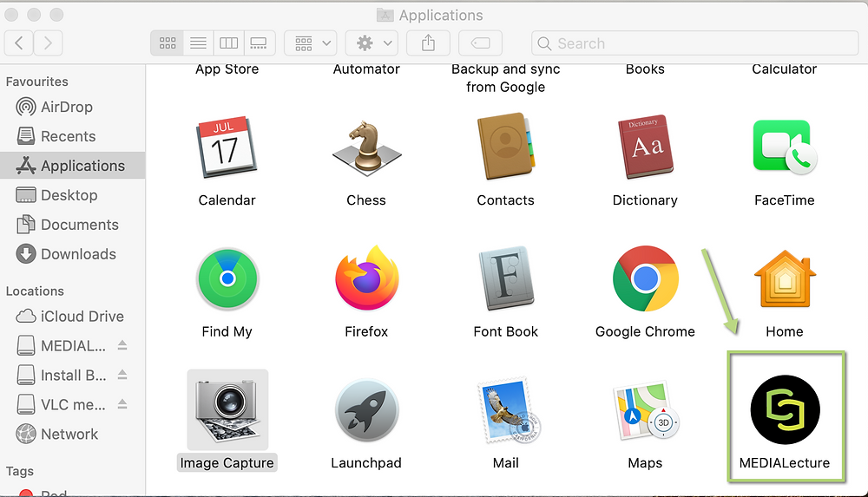This screenshot has height=497, width=868.
Task: Click the Google Chrome name label
Action: pos(645,331)
